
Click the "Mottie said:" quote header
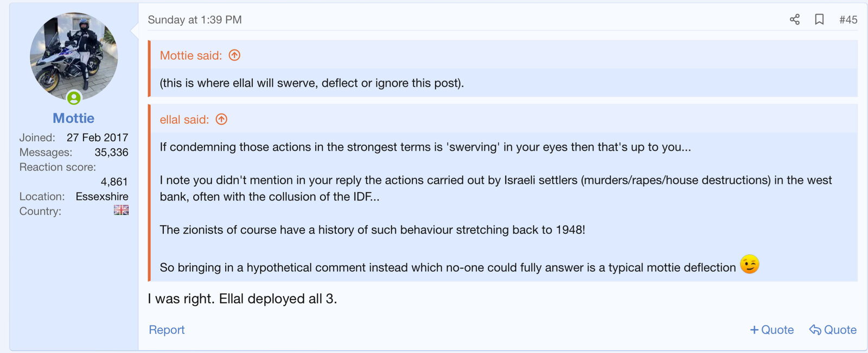click(x=191, y=55)
